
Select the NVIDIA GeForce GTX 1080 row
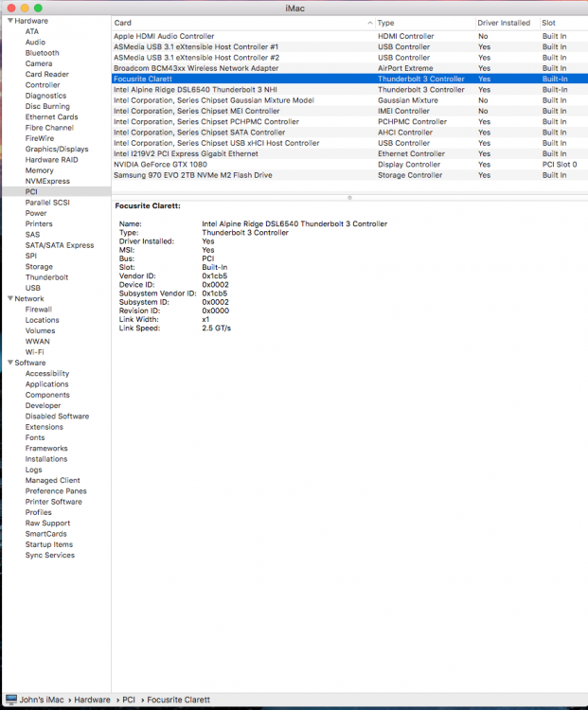point(349,165)
